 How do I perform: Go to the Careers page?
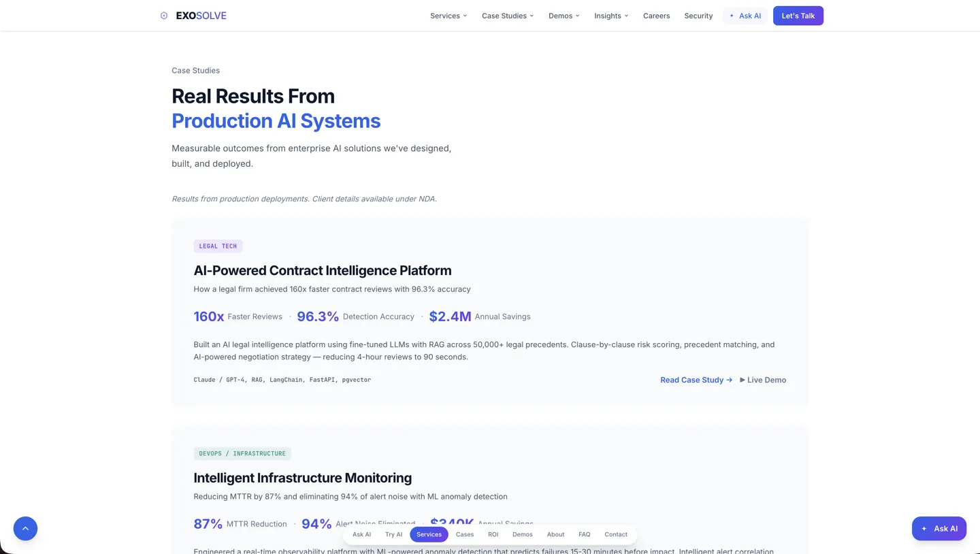[x=656, y=16]
